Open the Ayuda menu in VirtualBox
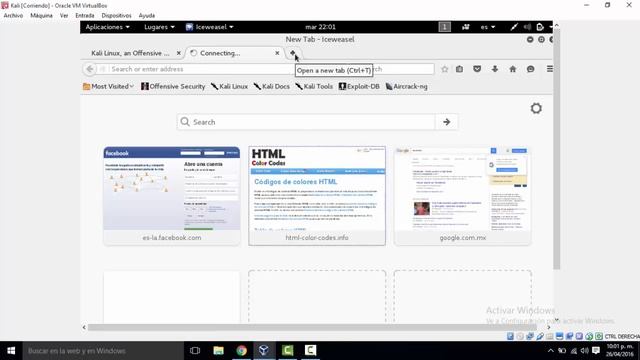Image resolution: width=640 pixels, height=360 pixels. coord(147,16)
